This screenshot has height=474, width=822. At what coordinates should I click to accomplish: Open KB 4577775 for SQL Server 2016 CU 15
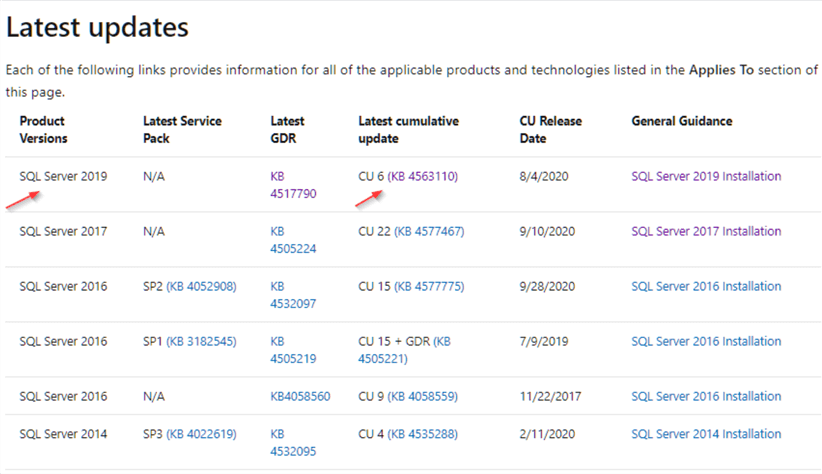click(429, 286)
